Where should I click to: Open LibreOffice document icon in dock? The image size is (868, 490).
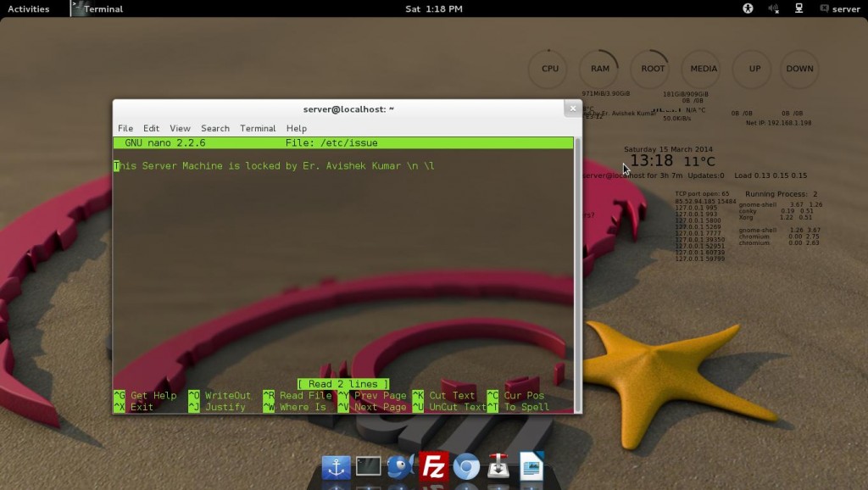coord(531,467)
